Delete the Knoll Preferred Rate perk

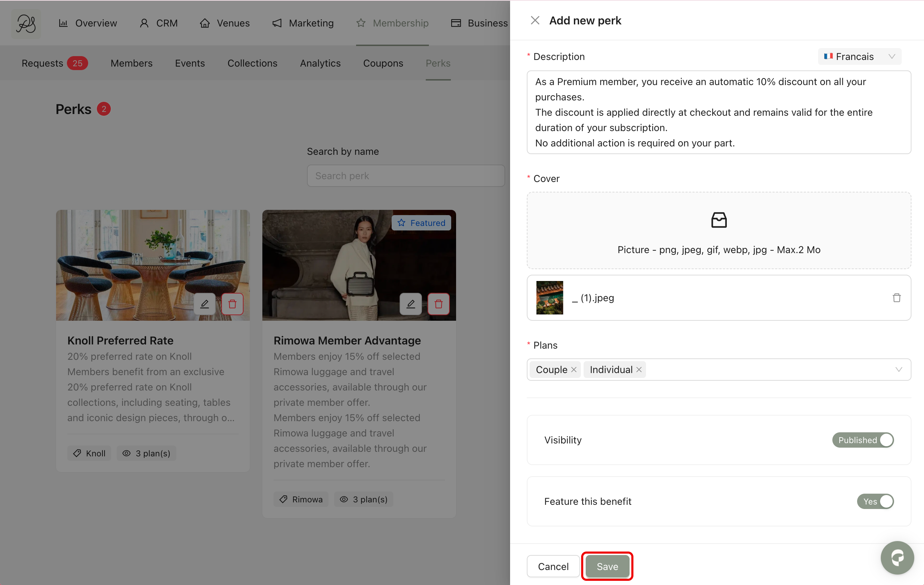(x=232, y=304)
